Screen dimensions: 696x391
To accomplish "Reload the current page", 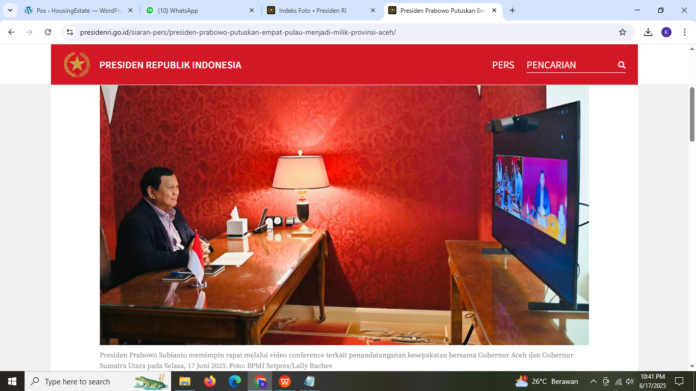I will tap(48, 32).
